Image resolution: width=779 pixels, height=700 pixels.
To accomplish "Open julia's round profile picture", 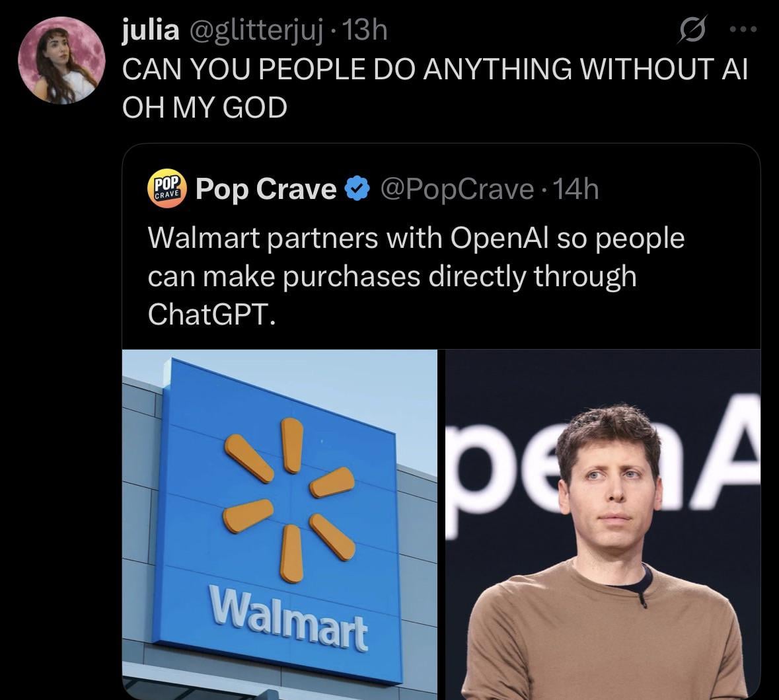I will (61, 60).
